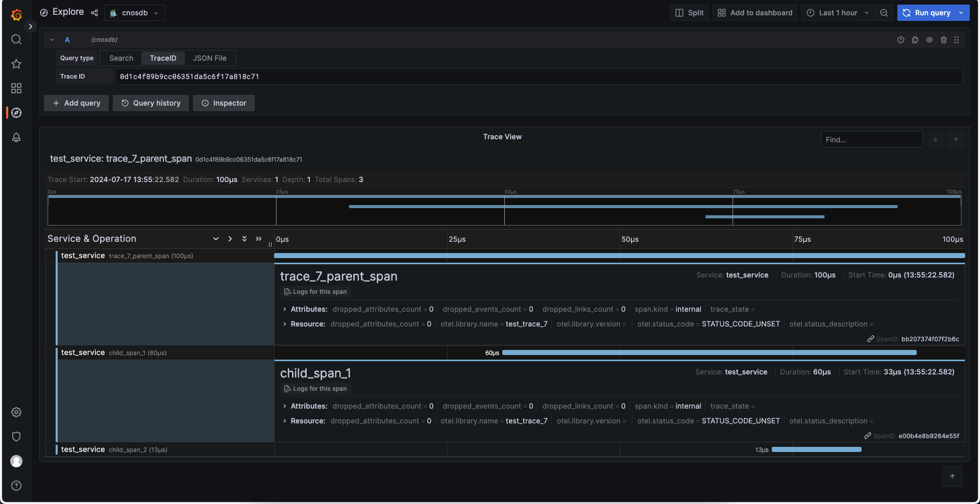
Task: Click the Add to dashboard button
Action: [755, 13]
